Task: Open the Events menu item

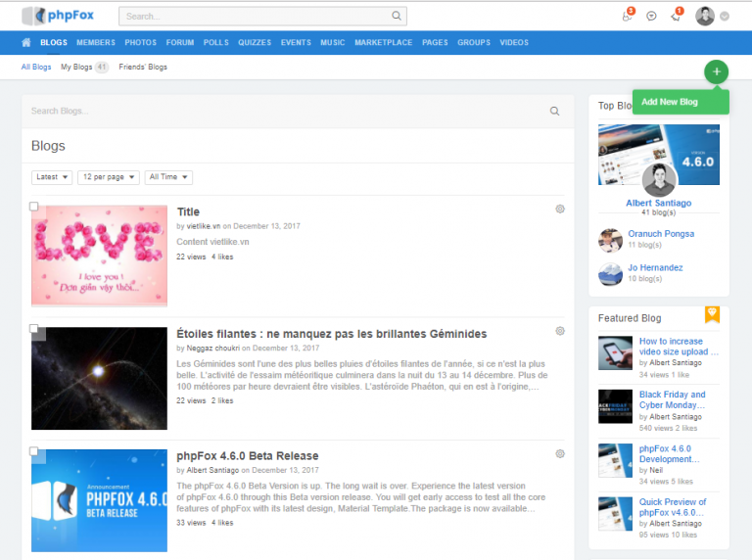Action: pos(296,43)
